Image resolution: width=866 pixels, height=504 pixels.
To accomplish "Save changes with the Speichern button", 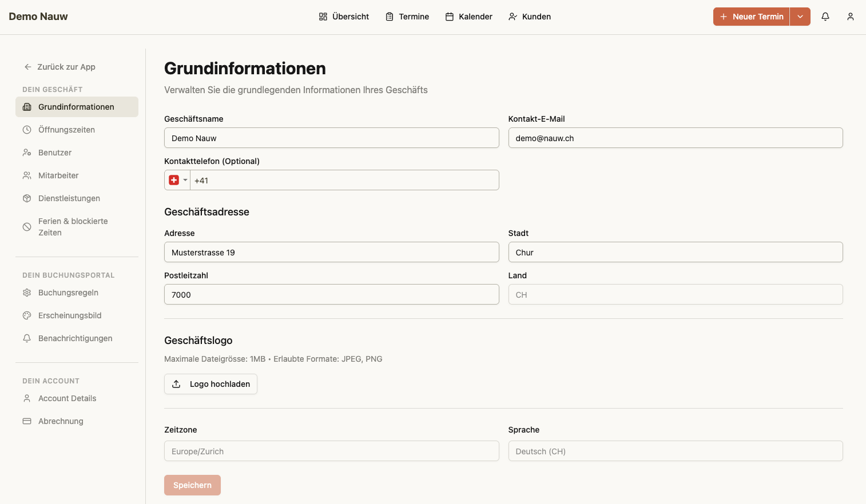I will click(x=192, y=485).
